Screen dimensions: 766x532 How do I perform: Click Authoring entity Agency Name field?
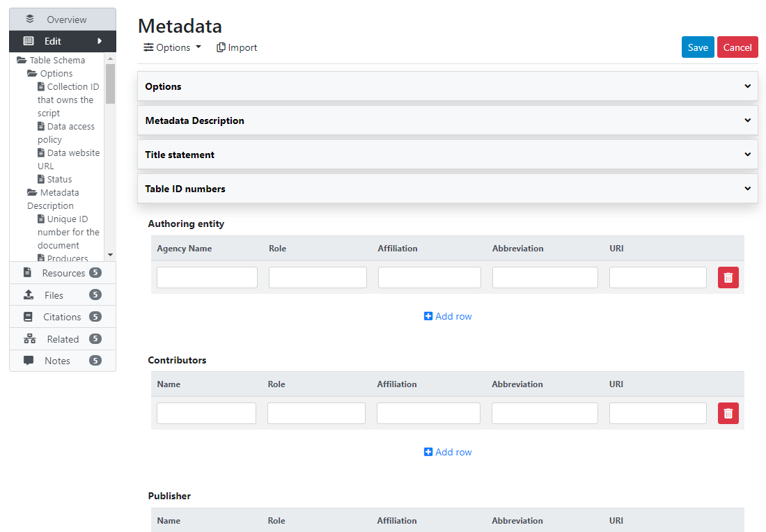point(207,277)
